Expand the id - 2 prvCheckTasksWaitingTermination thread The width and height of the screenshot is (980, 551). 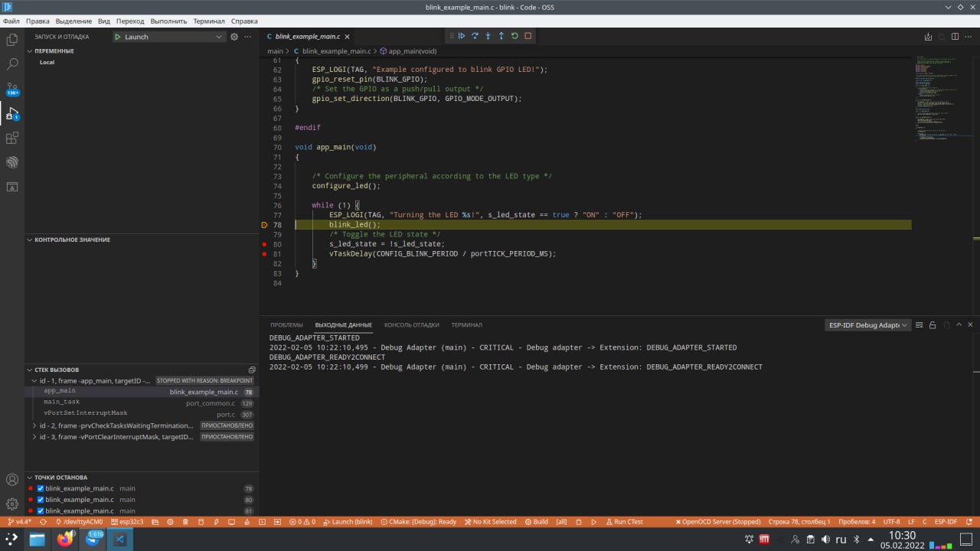pyautogui.click(x=34, y=425)
